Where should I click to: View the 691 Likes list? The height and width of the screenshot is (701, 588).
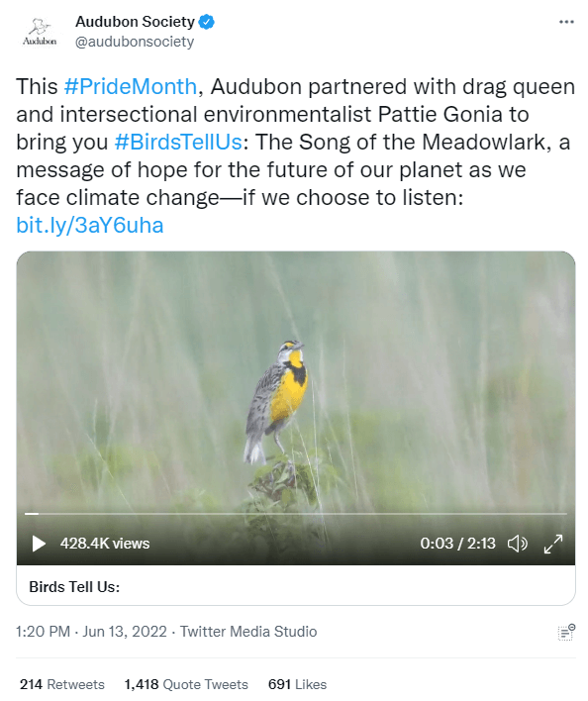(x=297, y=684)
